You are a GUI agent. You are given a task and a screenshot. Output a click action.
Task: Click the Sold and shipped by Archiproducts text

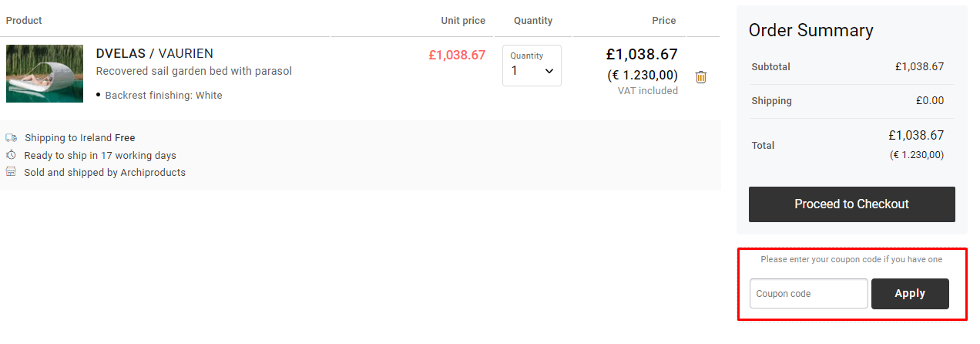(x=105, y=173)
